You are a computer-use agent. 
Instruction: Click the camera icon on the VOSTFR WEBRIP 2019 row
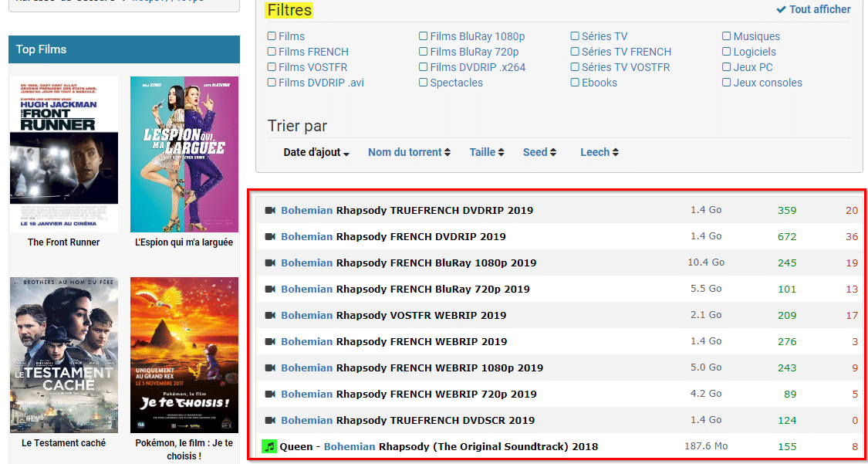[x=269, y=315]
